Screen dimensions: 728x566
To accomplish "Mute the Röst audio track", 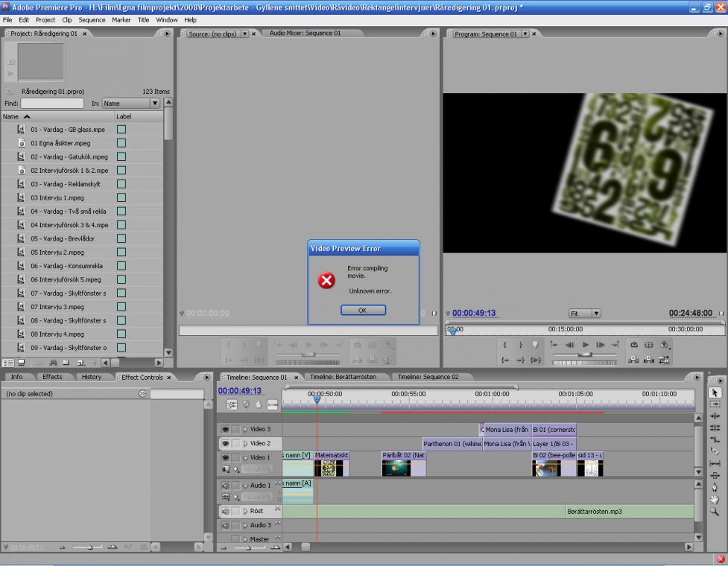I will pos(225,512).
